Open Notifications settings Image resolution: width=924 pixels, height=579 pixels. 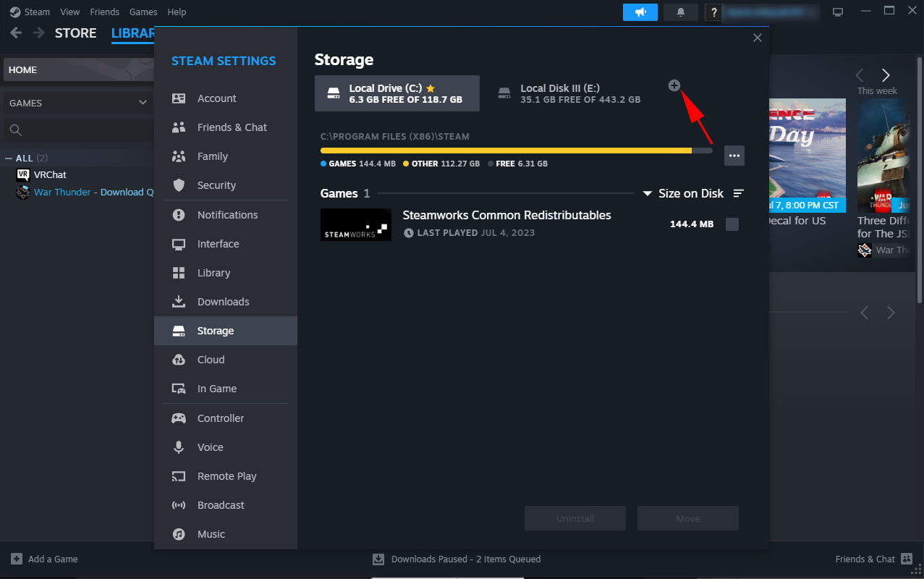coord(226,215)
